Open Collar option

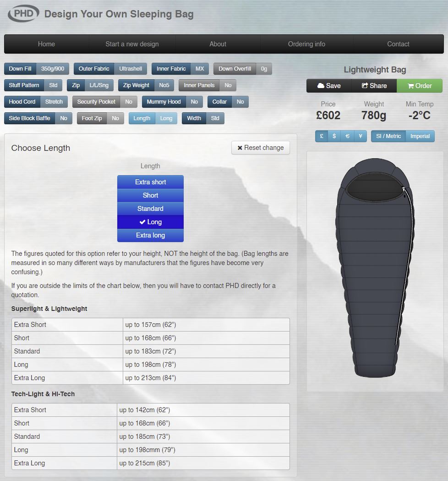tap(228, 102)
